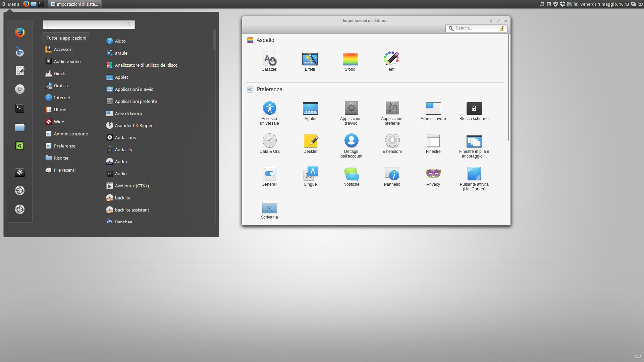The image size is (644, 362).
Task: Click the Menu button in top panel
Action: coord(10,4)
